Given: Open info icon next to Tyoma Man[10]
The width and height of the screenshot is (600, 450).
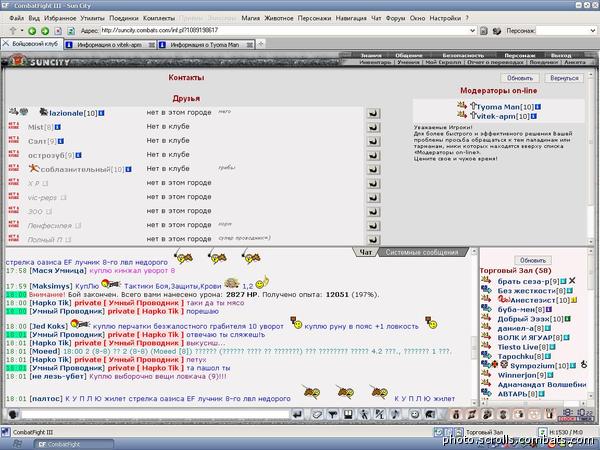Looking at the screenshot, I should (x=538, y=107).
